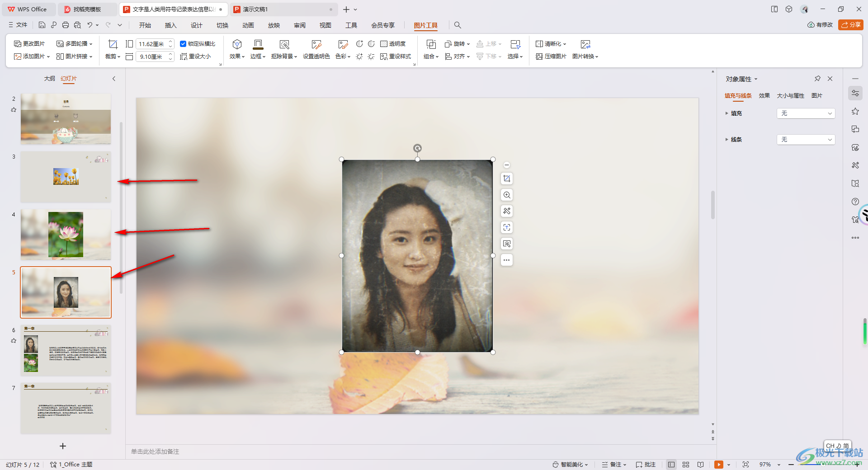This screenshot has height=470, width=868.
Task: Start slideshow with the orange play button
Action: click(x=718, y=465)
